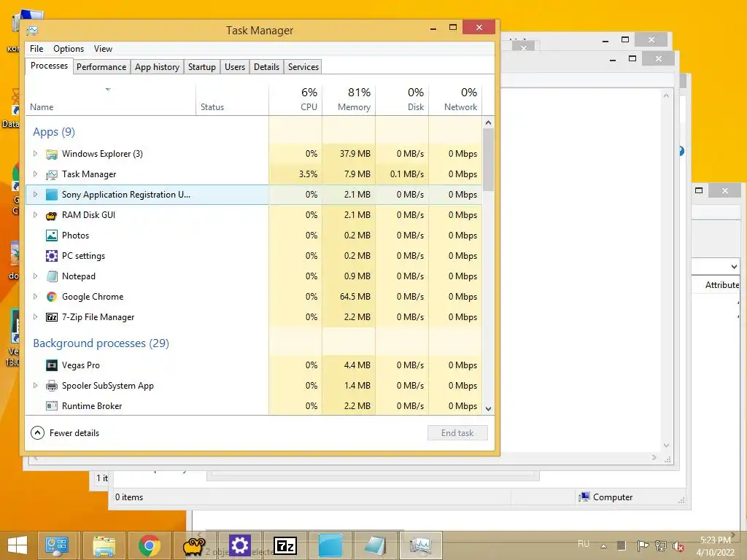Click the RAM Disk GUI ram icon
747x560 pixels.
52,215
